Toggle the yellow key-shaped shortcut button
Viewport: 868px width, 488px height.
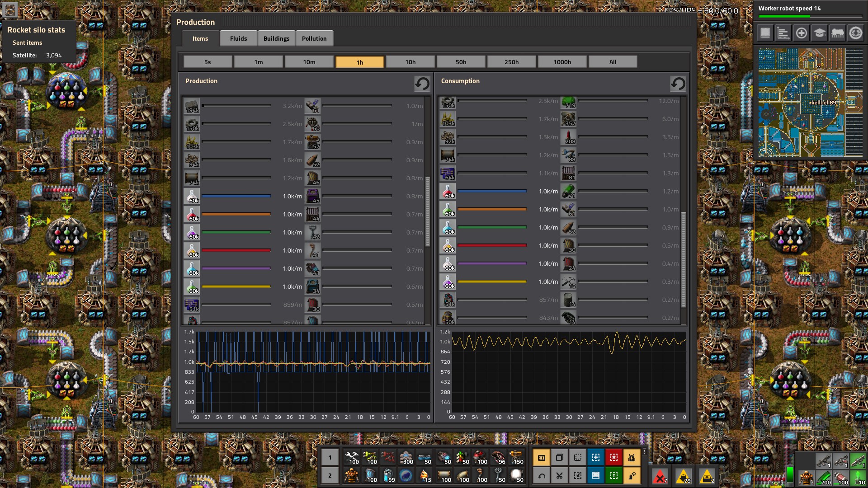click(x=632, y=475)
